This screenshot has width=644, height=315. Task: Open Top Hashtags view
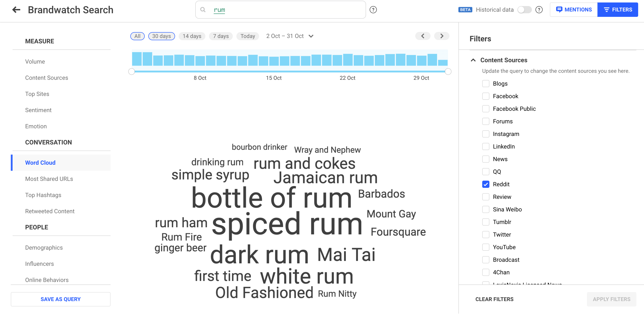43,195
